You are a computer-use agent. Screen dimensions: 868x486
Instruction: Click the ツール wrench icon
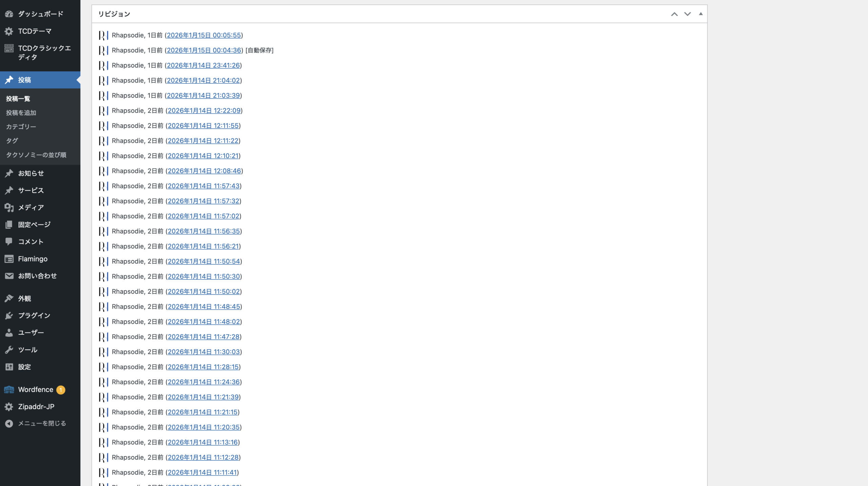coord(9,350)
